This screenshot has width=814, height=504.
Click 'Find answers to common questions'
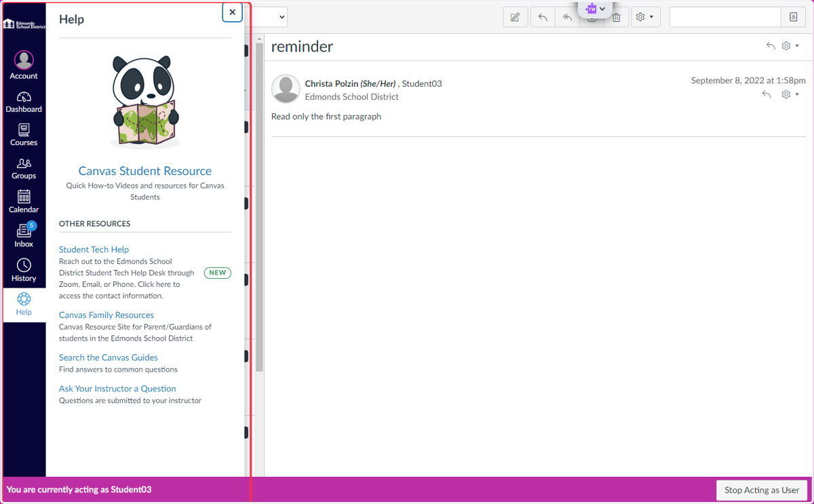pyautogui.click(x=118, y=370)
